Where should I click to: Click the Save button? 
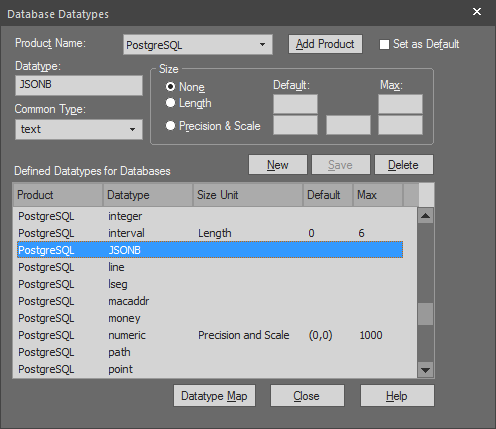pos(341,165)
